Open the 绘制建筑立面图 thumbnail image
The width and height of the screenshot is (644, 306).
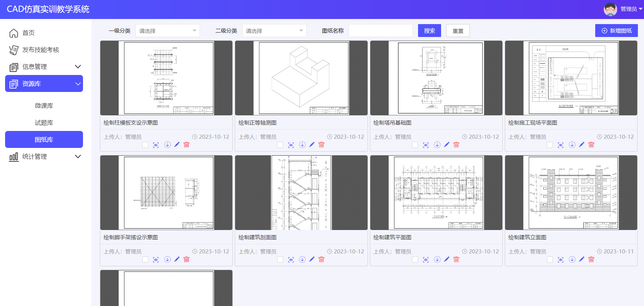[x=571, y=193]
